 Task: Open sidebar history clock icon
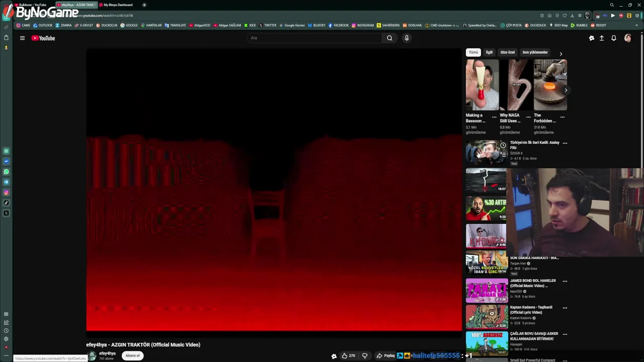point(6,331)
